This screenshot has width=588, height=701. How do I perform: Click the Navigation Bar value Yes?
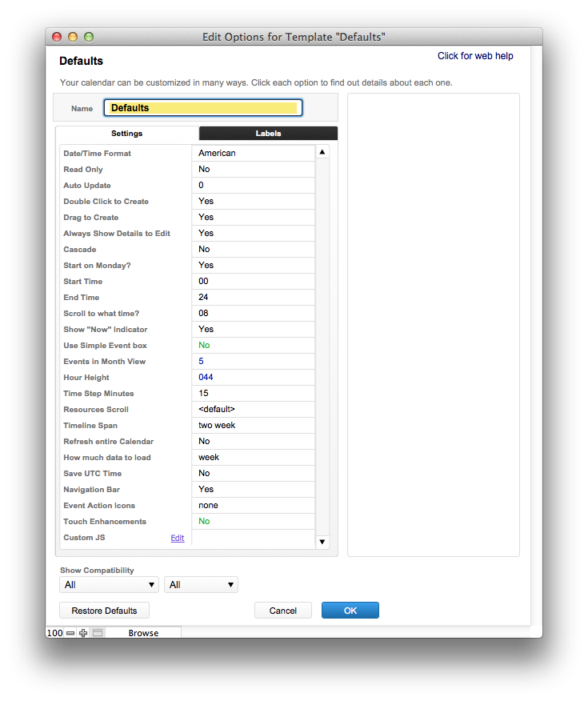click(254, 489)
